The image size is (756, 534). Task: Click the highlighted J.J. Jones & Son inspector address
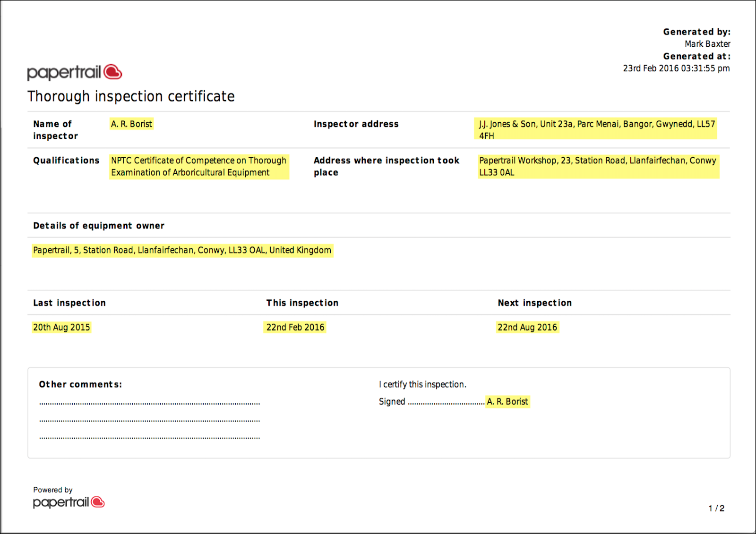[x=596, y=129]
